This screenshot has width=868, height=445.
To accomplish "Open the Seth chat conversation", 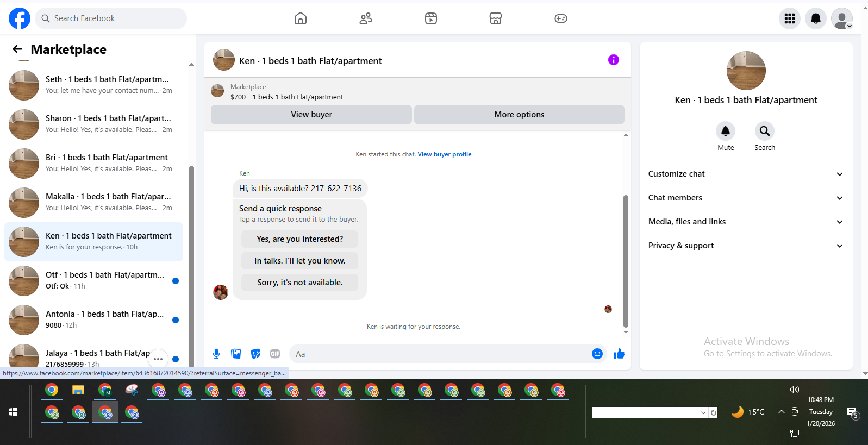I will coord(93,85).
